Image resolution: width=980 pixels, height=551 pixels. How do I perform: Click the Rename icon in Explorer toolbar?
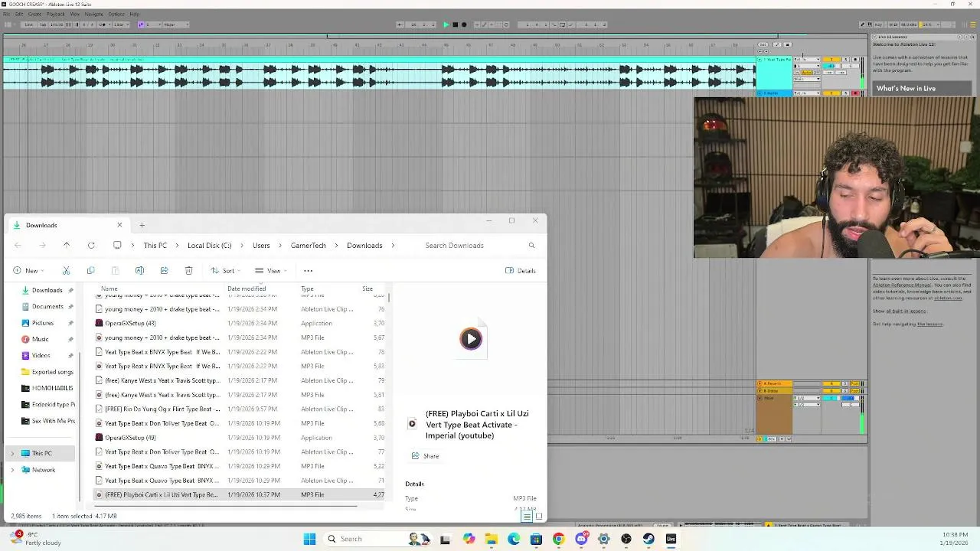tap(139, 270)
